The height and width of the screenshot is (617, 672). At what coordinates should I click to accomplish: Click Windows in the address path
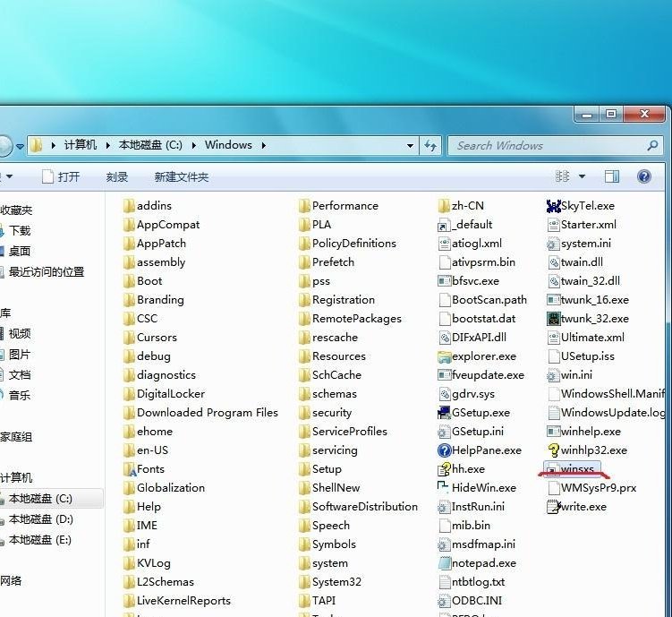click(x=228, y=145)
